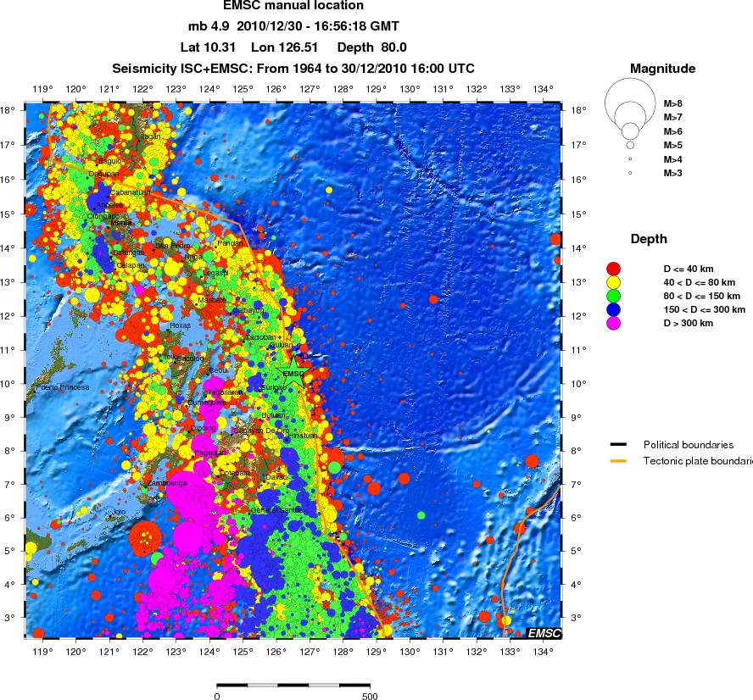Click the green EMSC epicenter star marker
753x700 pixels.
(x=293, y=373)
